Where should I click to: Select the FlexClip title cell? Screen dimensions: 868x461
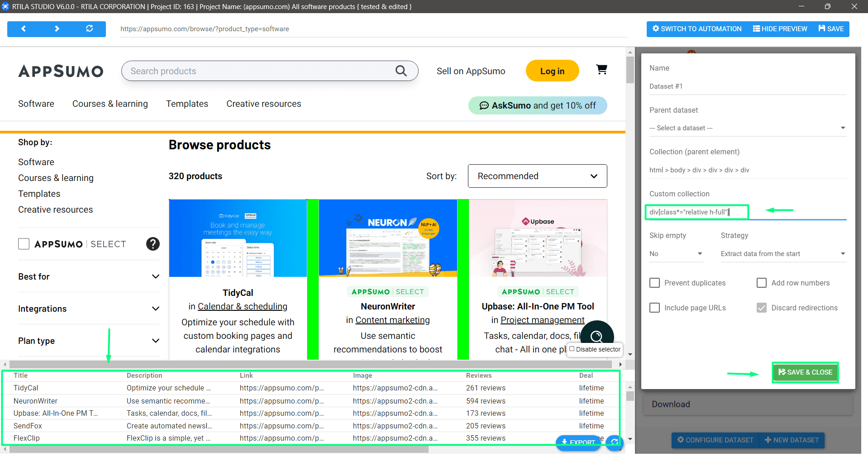[x=27, y=438]
